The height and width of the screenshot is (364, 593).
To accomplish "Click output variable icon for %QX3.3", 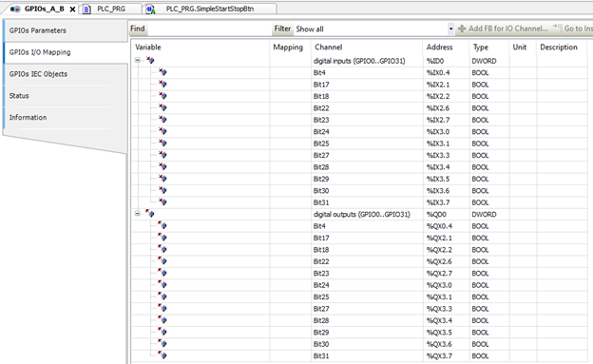I will point(163,308).
